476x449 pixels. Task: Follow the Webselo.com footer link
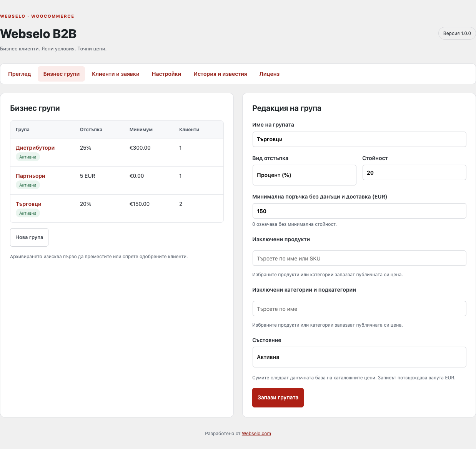pos(256,434)
